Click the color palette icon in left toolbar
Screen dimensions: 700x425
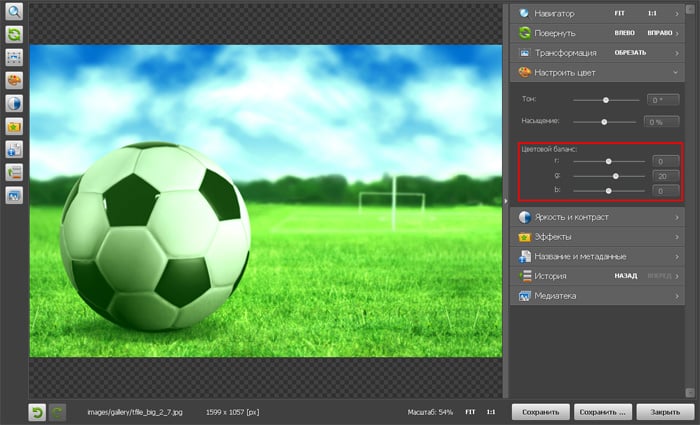pos(14,81)
